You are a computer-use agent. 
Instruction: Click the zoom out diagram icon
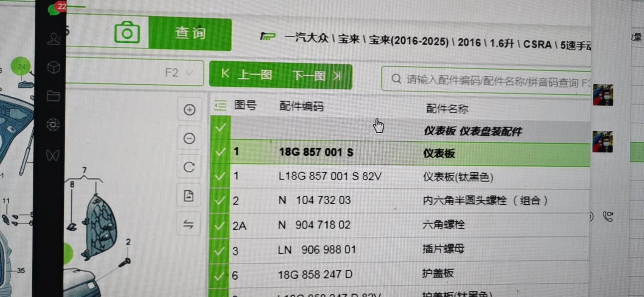189,138
